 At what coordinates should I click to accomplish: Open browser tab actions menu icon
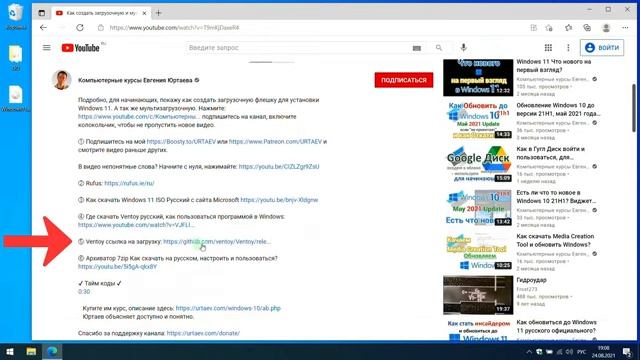42,13
